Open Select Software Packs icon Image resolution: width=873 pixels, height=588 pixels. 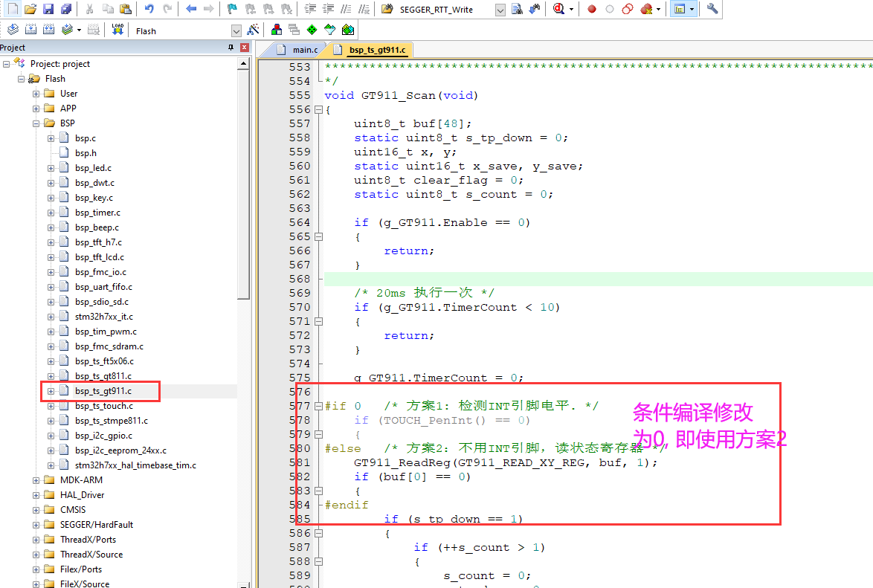[x=329, y=30]
